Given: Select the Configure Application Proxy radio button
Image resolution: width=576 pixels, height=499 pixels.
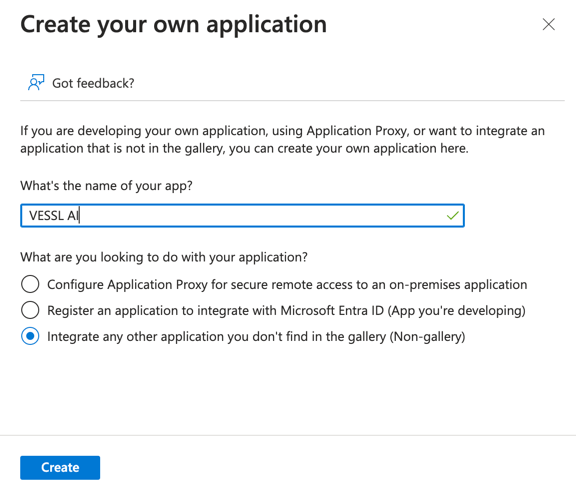Looking at the screenshot, I should coord(30,284).
